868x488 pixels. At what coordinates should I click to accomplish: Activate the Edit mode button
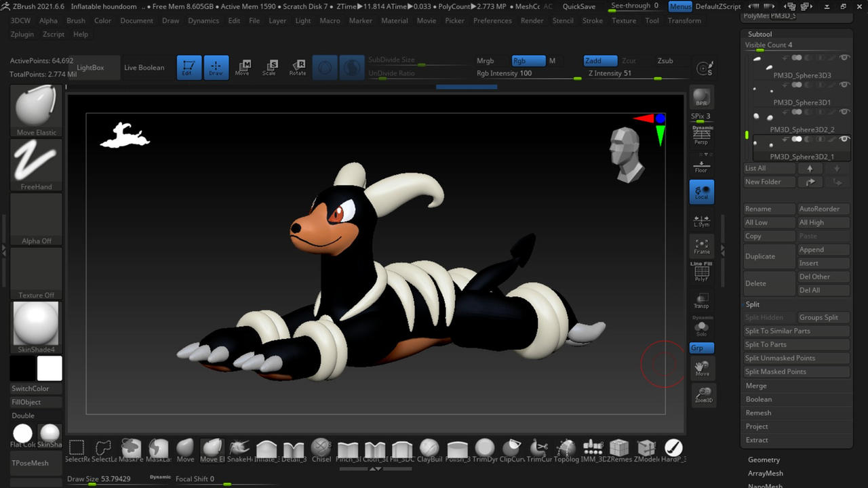tap(189, 68)
